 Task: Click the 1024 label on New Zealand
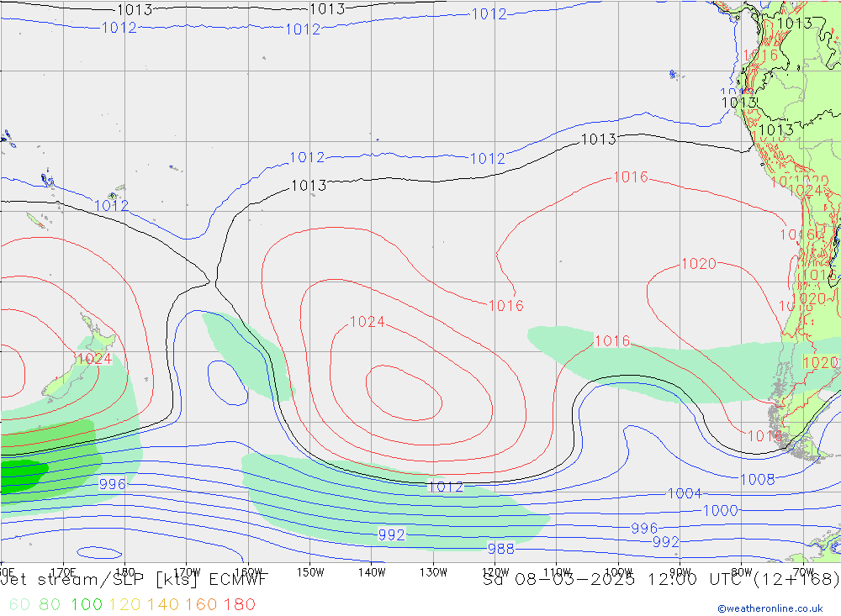point(94,359)
